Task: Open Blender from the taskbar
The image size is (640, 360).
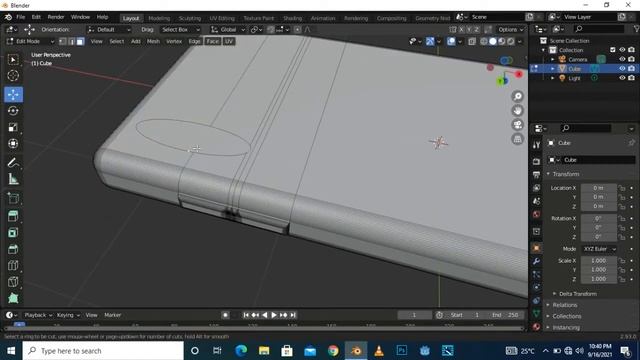Action: point(356,351)
